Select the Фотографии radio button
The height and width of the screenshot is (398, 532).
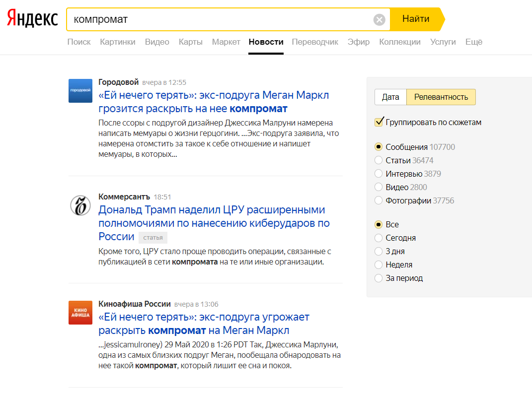pos(379,200)
